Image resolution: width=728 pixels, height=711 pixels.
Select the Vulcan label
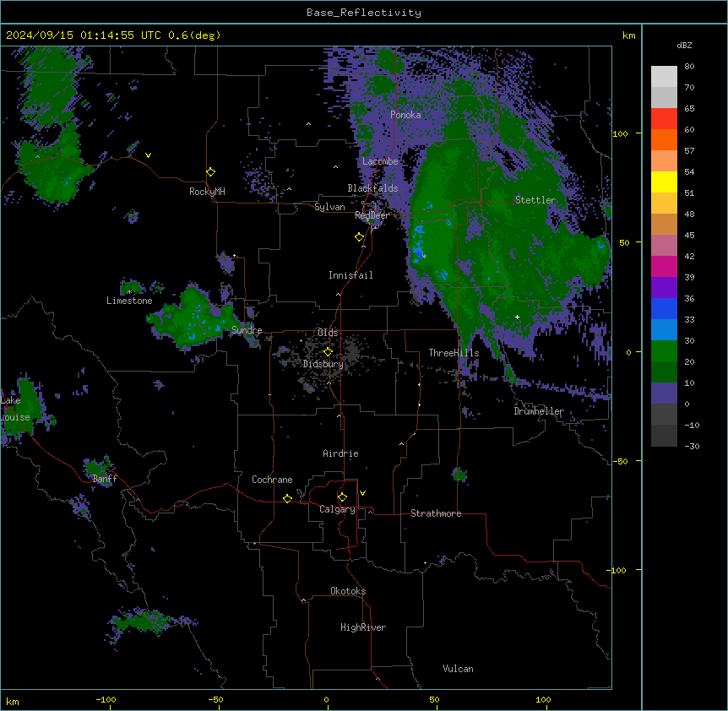(x=458, y=669)
